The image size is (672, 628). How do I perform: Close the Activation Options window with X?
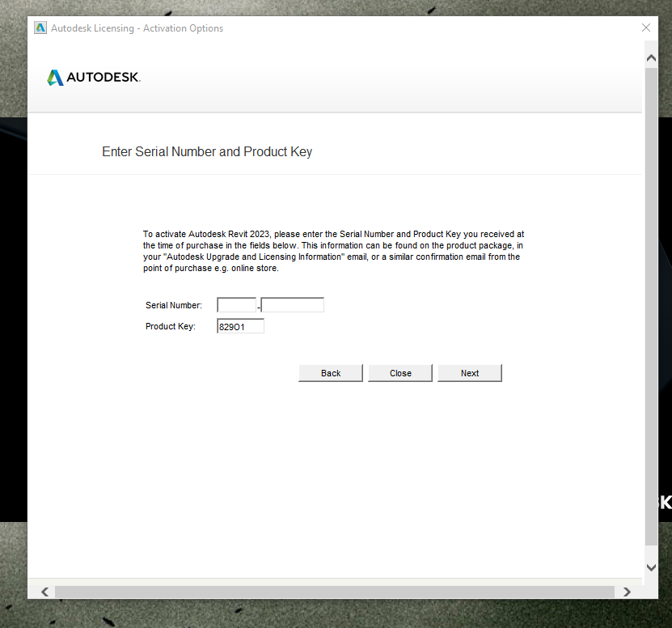(645, 28)
